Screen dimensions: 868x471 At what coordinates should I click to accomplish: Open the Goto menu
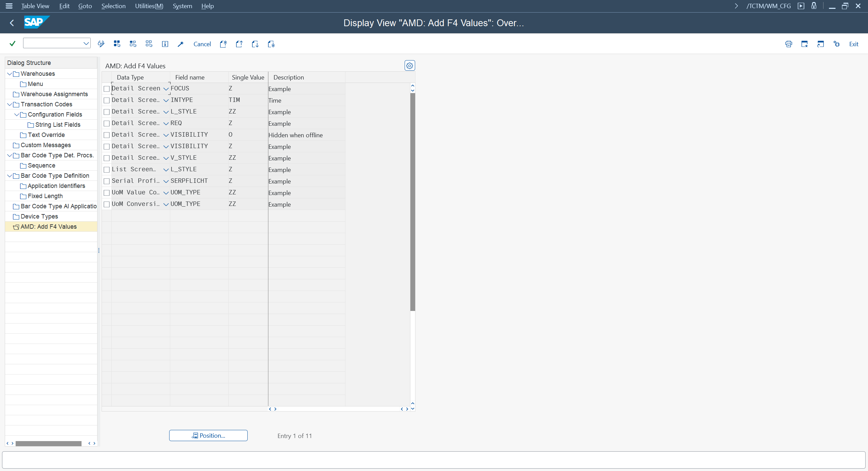[x=85, y=6]
